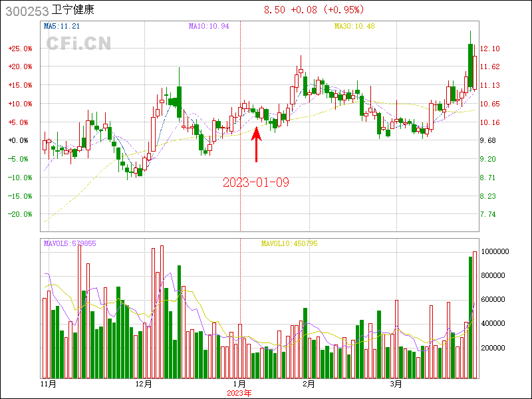Click the 12.10 price on right axis

pyautogui.click(x=490, y=49)
